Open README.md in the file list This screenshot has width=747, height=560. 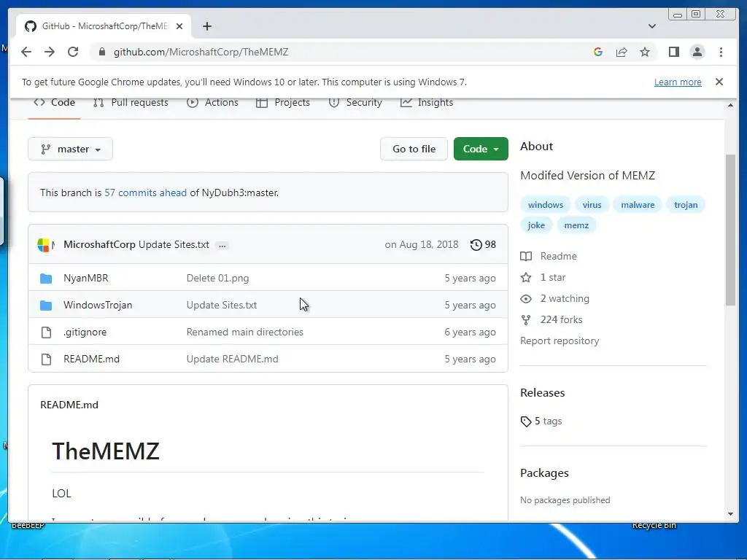(x=91, y=359)
